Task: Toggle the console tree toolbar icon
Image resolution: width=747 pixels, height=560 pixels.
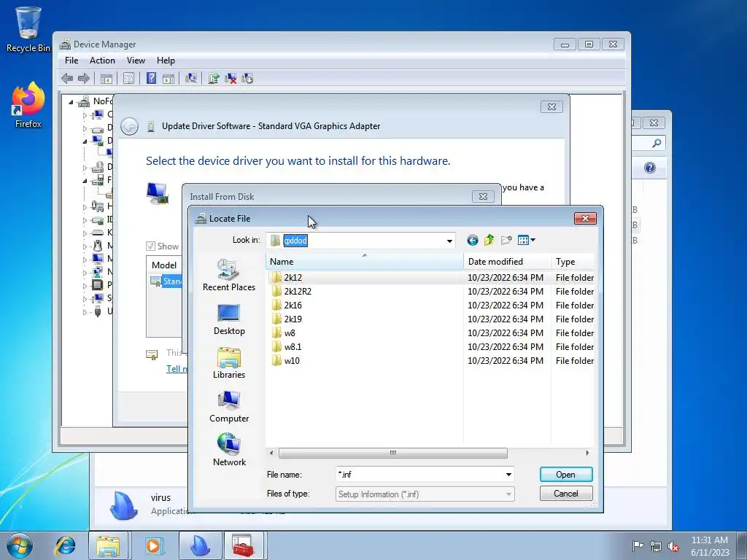Action: tap(107, 78)
